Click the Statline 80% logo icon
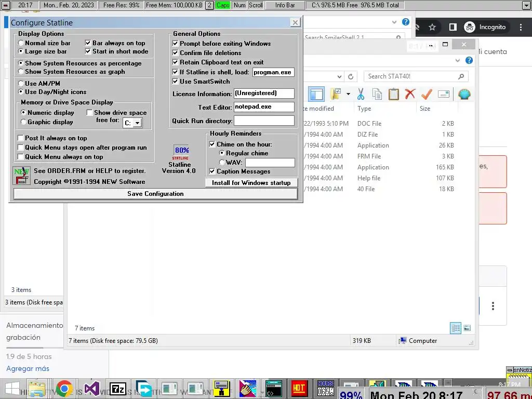 click(x=181, y=153)
